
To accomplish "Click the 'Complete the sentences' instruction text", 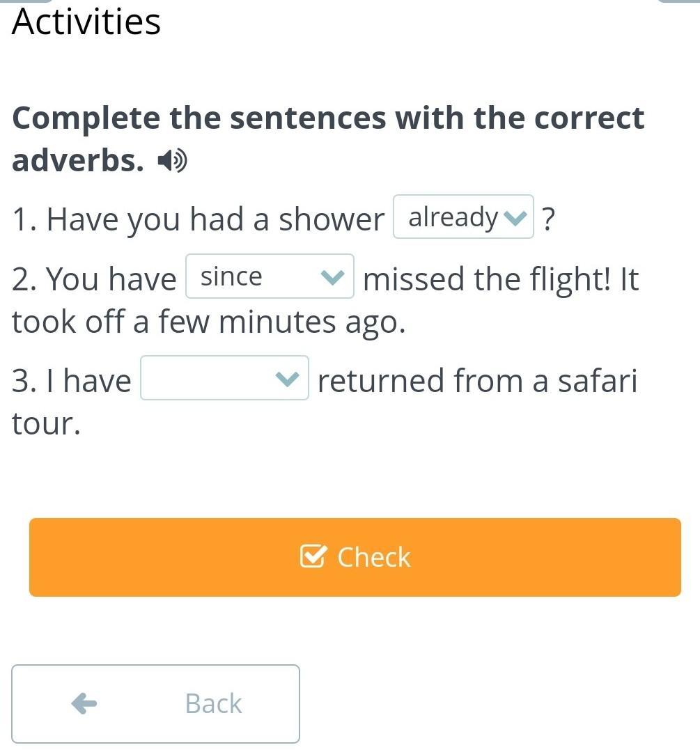I will [328, 139].
